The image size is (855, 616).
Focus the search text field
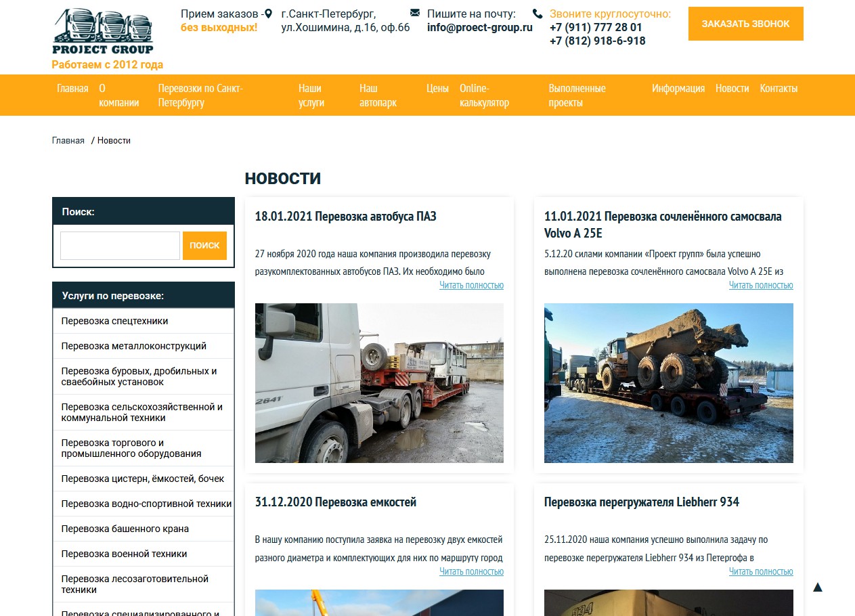(x=120, y=246)
